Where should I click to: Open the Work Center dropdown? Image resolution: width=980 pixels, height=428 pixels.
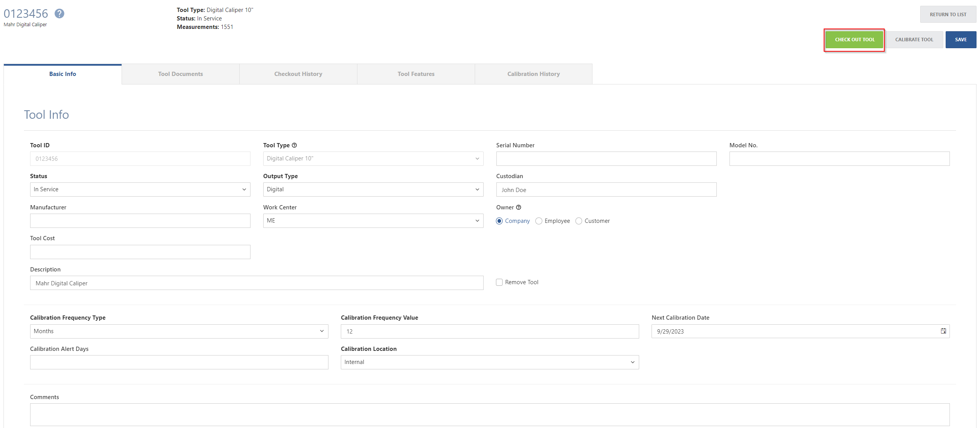(x=373, y=221)
